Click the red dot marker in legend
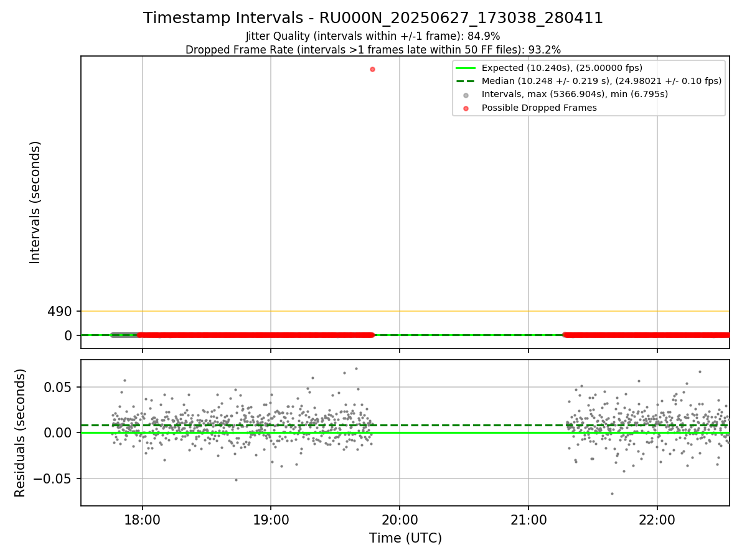The image size is (747, 560). pyautogui.click(x=466, y=108)
